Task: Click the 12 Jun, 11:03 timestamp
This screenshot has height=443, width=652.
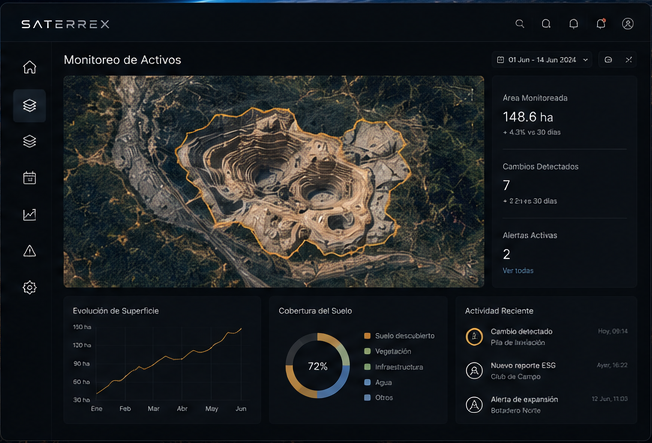Action: coord(610,399)
